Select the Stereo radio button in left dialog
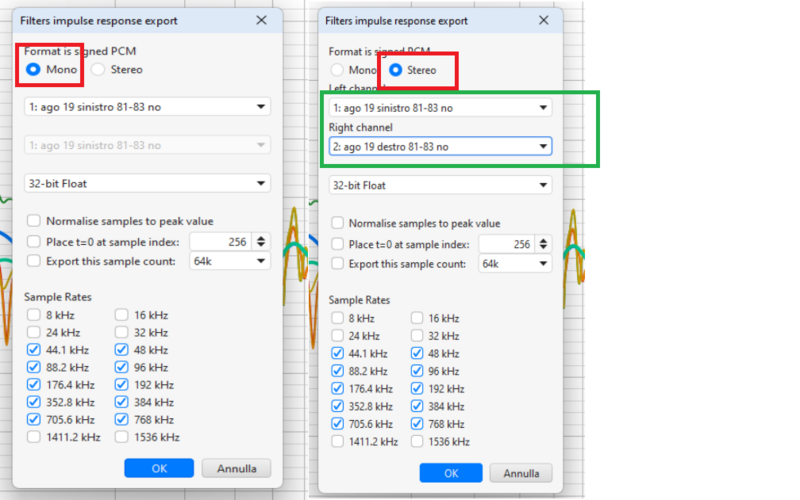The image size is (800, 500). (98, 70)
